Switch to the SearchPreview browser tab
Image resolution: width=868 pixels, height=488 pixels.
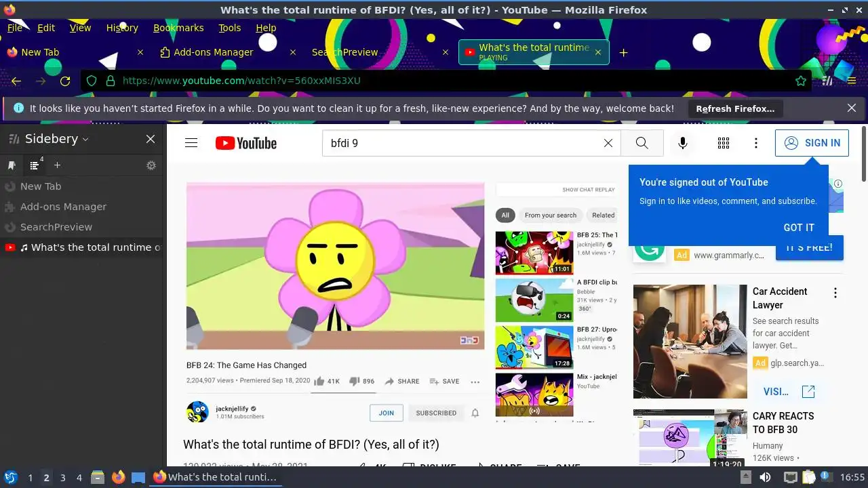[x=380, y=52]
